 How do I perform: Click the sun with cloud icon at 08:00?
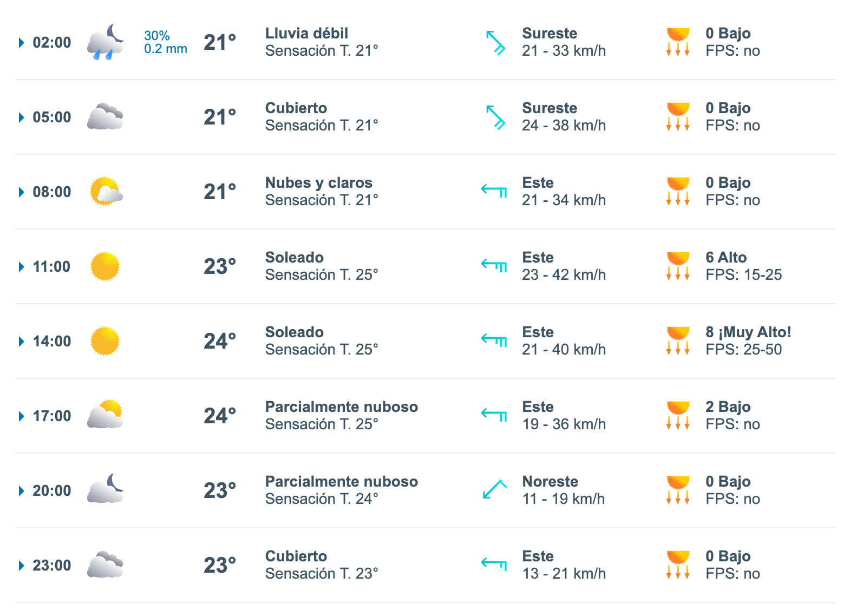(106, 191)
